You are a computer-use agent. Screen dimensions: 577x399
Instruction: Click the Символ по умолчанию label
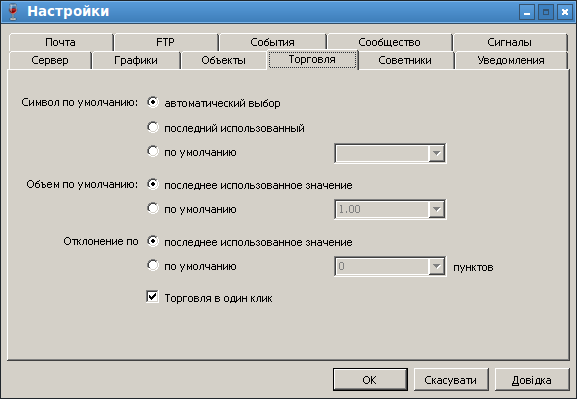pyautogui.click(x=79, y=102)
